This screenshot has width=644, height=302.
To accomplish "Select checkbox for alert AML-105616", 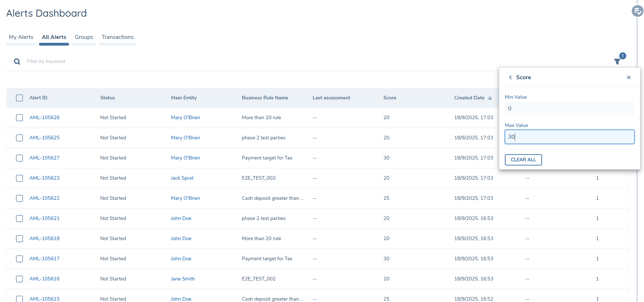I will click(19, 279).
